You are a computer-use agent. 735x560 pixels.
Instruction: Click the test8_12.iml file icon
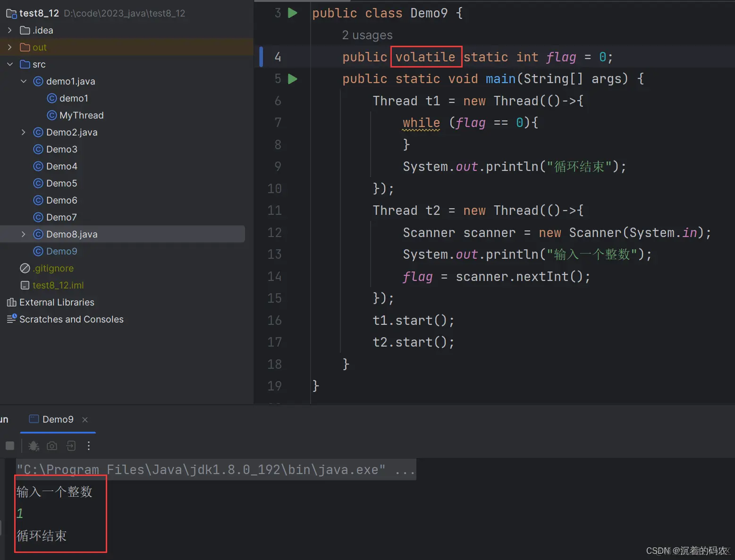coord(25,285)
